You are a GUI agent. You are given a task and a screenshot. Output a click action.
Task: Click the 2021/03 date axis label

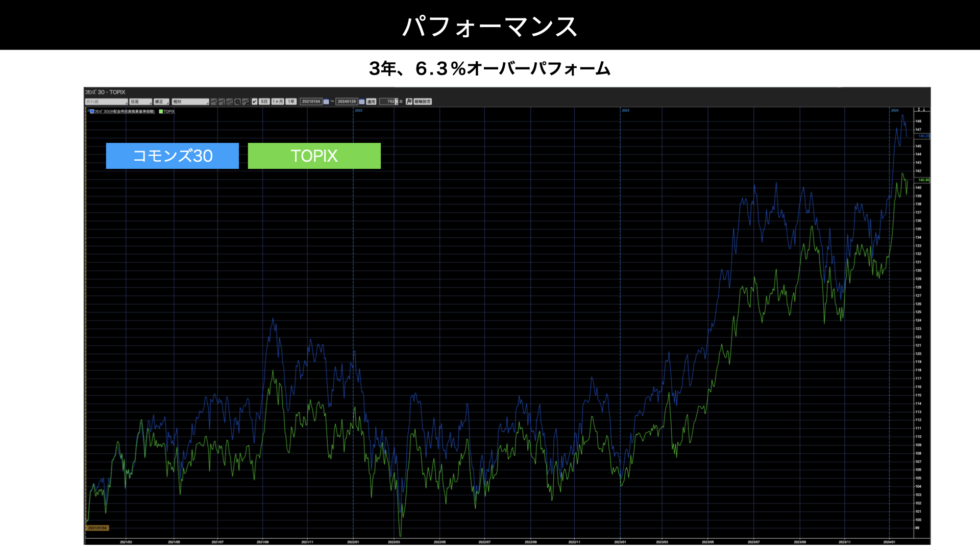[x=126, y=542]
